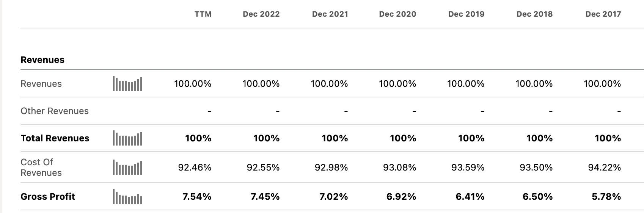Click the Dec 2017 column header
This screenshot has width=644, height=213.
[603, 14]
